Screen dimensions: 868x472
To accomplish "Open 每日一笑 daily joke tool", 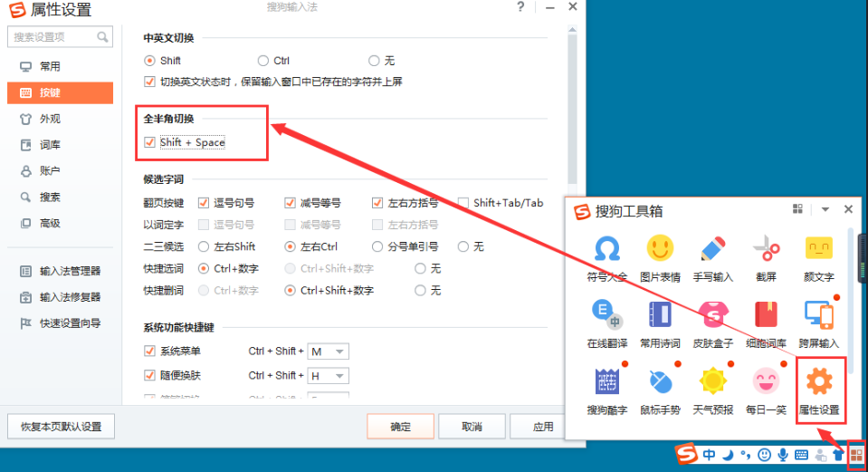I will coord(766,391).
